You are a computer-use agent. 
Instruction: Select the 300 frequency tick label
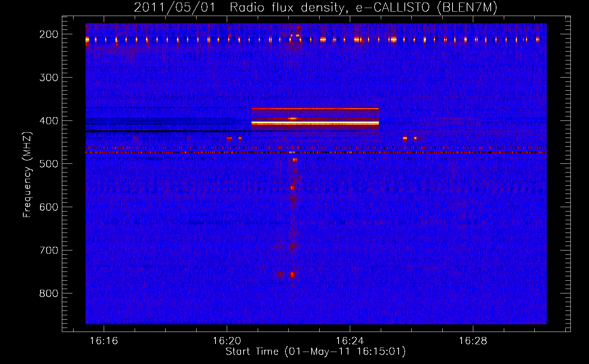point(49,78)
